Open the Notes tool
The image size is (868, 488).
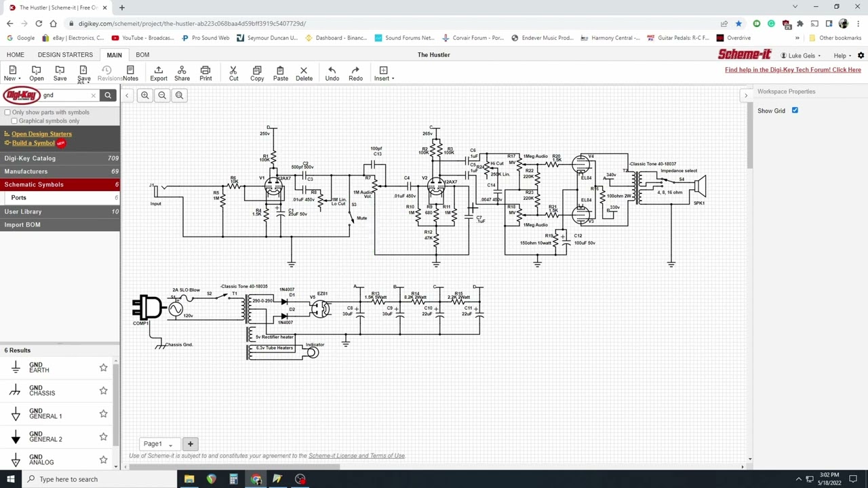130,73
